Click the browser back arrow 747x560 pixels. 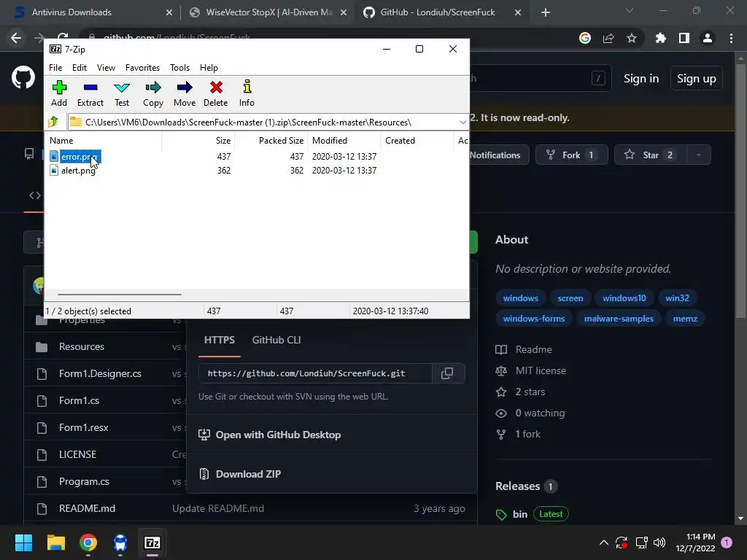[x=16, y=38]
